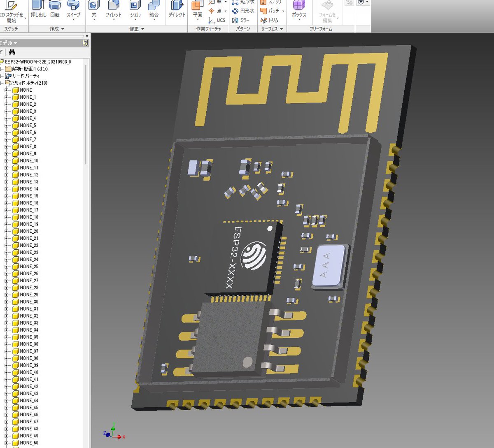Open the dropdown arrow next to 点
Screen dimensions: 494x448
point(226,11)
